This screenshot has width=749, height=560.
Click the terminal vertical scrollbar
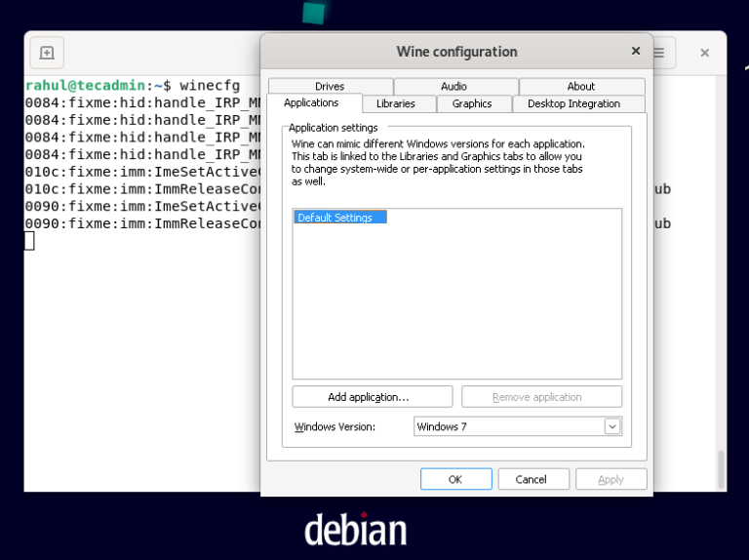[x=722, y=468]
